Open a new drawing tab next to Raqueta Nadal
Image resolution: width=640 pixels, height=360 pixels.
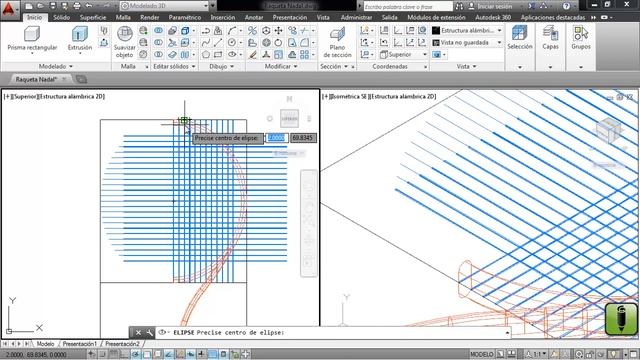81,79
